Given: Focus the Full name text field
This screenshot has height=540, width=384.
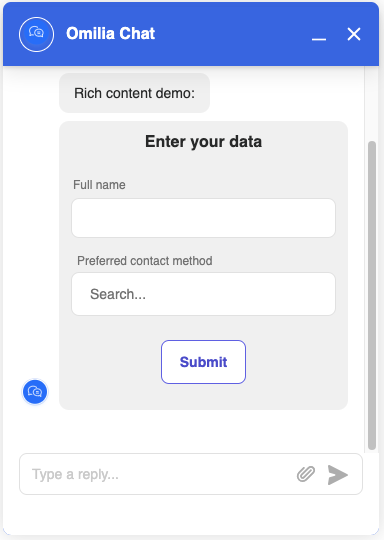Looking at the screenshot, I should (x=203, y=218).
